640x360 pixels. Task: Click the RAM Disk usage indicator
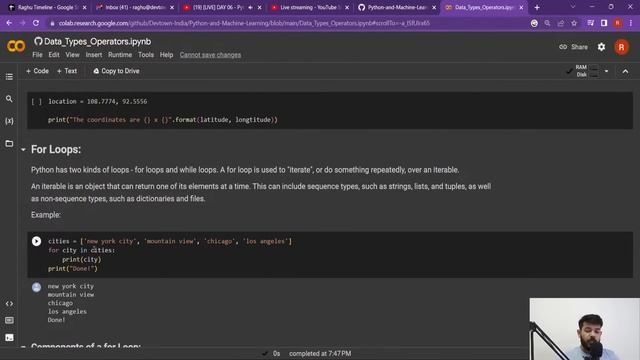click(587, 71)
